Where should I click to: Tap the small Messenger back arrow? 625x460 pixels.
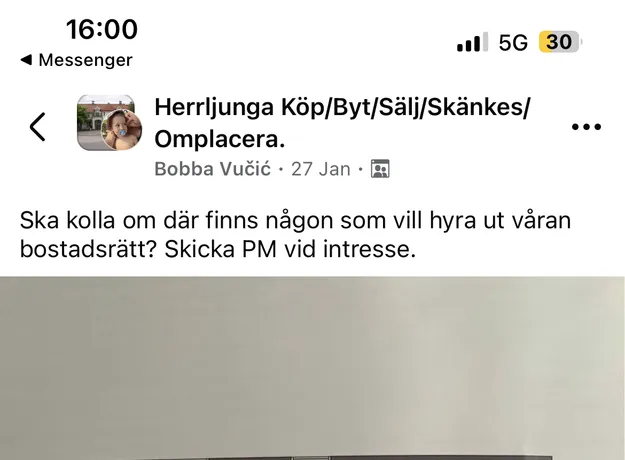(x=26, y=60)
